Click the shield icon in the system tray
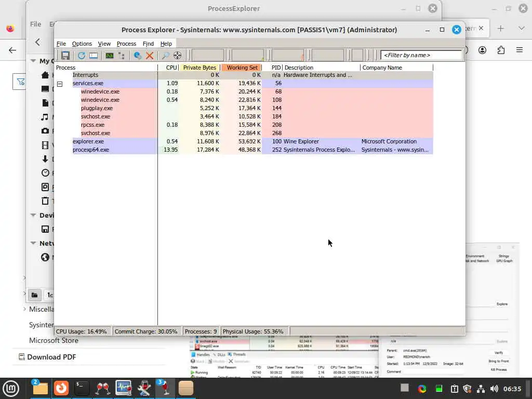This screenshot has height=399, width=532. point(467,389)
